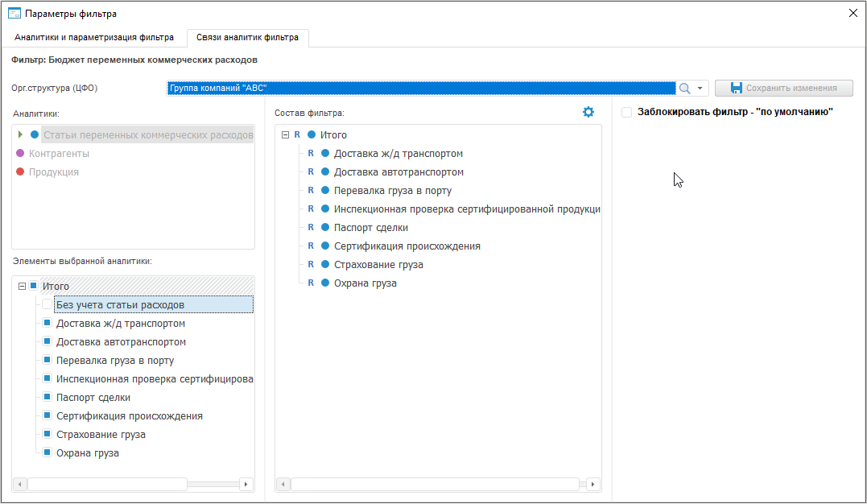Click the magnifier search icon in Орг.структура field
The image size is (867, 504).
point(685,89)
